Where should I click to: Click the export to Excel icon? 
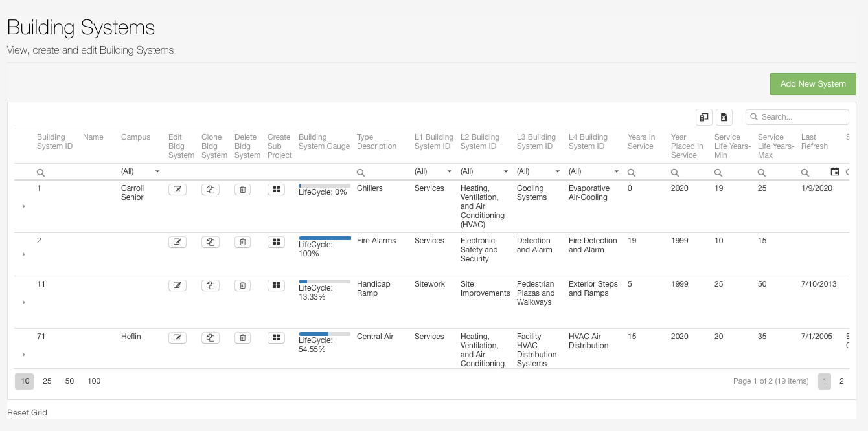[x=724, y=116]
